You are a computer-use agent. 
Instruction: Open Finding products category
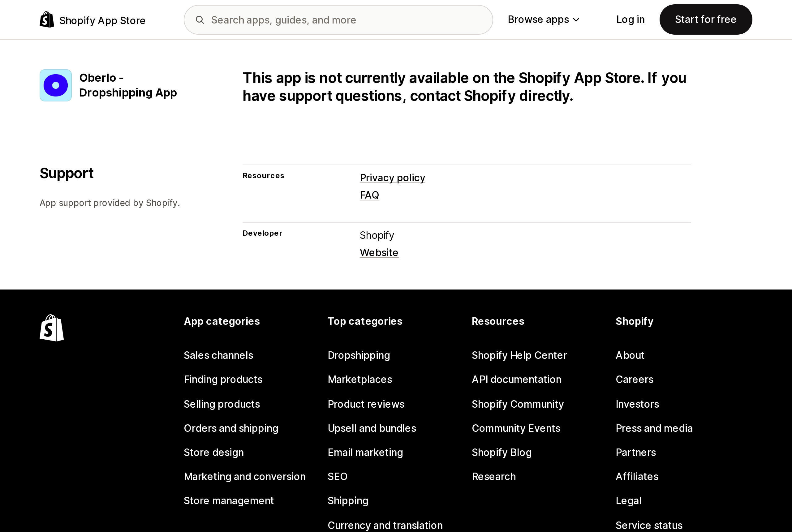223,379
